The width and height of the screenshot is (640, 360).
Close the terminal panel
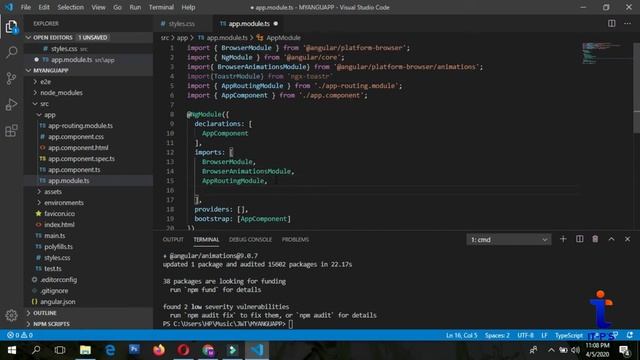click(627, 239)
